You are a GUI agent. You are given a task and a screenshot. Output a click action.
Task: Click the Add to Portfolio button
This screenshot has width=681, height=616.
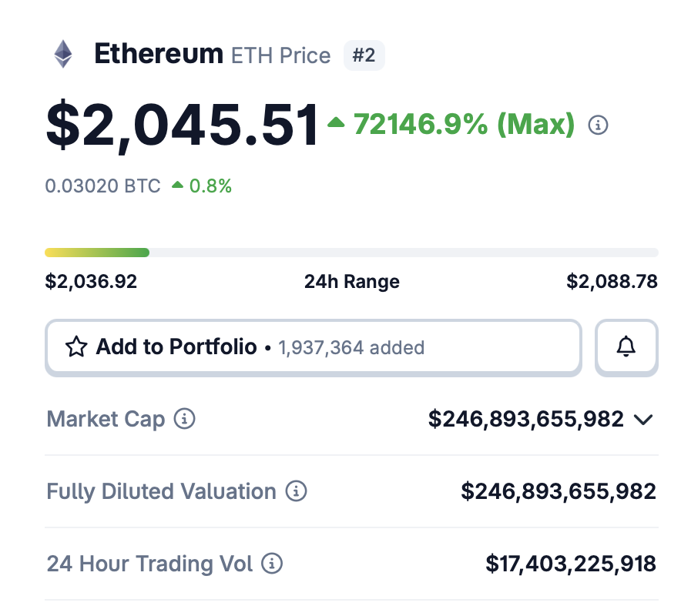click(176, 346)
